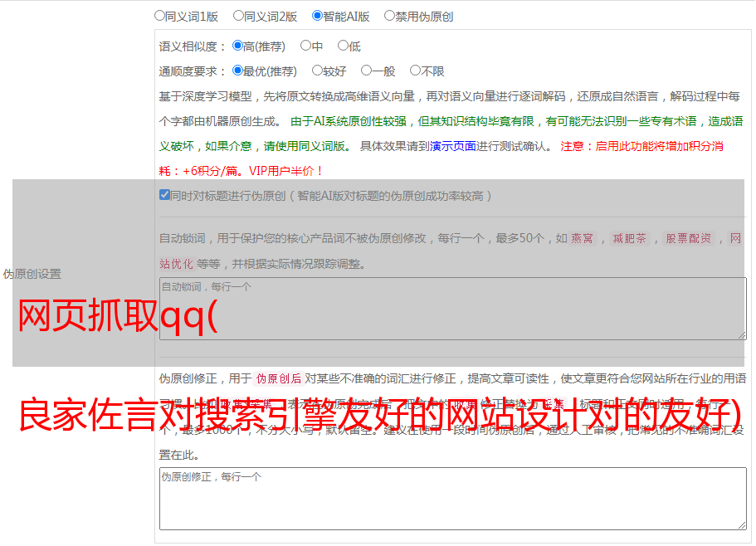The width and height of the screenshot is (756, 546).
Task: Select the 同义词1版 radio option
Action: tap(159, 16)
